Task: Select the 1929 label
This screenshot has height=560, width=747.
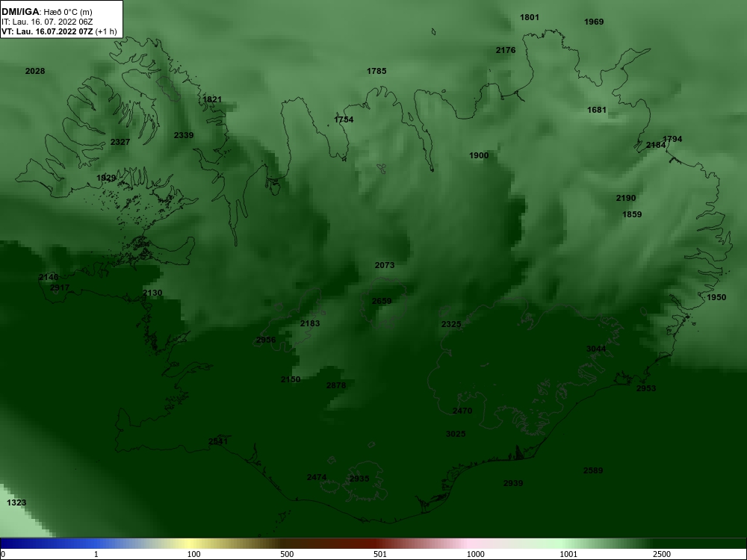Action: 106,178
